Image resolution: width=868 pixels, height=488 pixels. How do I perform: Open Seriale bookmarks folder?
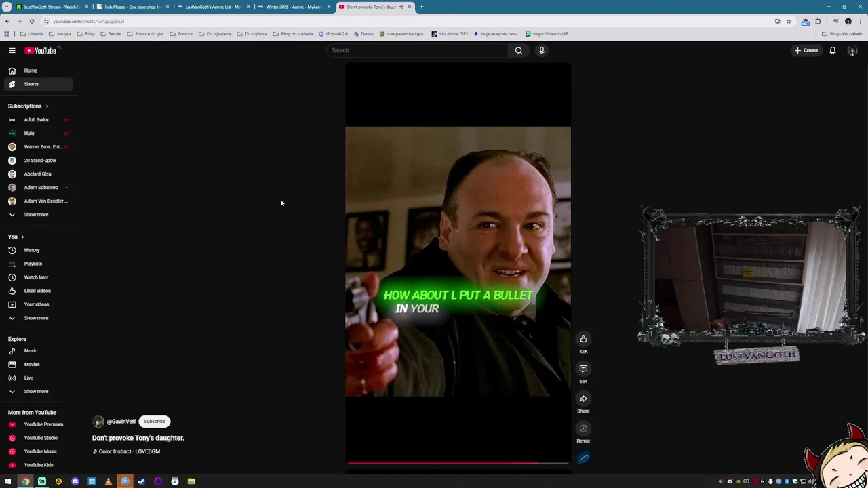(111, 34)
